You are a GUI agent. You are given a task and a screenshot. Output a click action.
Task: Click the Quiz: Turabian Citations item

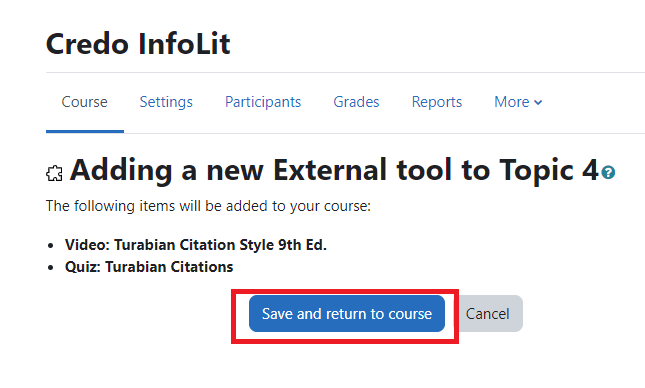click(x=149, y=267)
